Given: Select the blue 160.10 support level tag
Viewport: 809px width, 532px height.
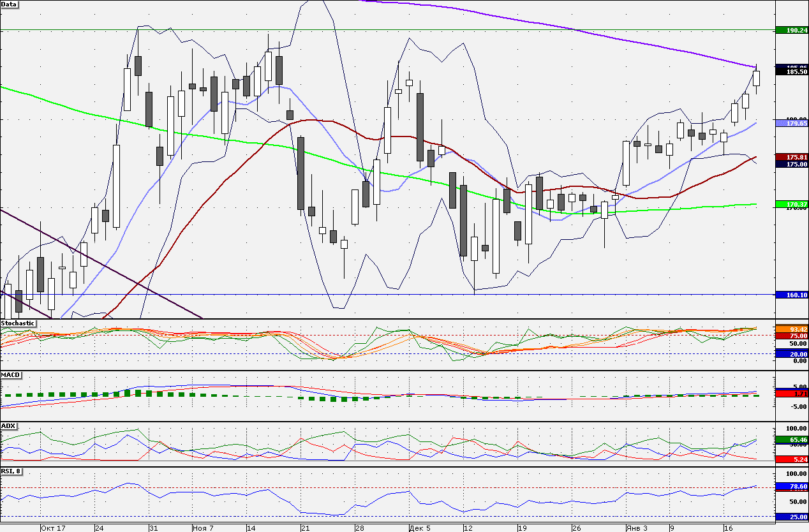Looking at the screenshot, I should coord(792,295).
